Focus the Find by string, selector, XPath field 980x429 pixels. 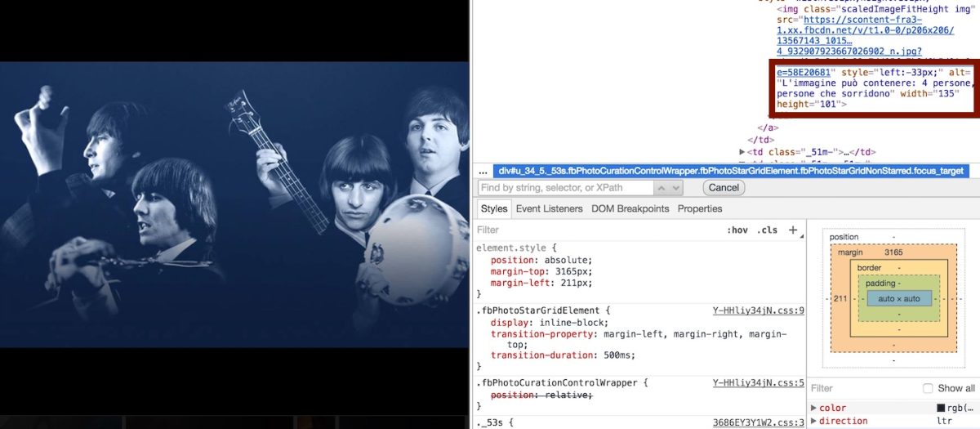[x=563, y=188]
